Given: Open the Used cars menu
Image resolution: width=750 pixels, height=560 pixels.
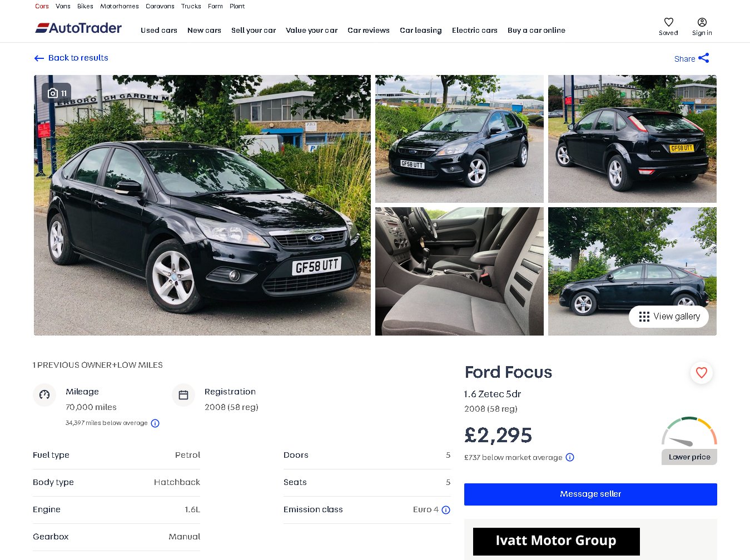Looking at the screenshot, I should point(159,31).
